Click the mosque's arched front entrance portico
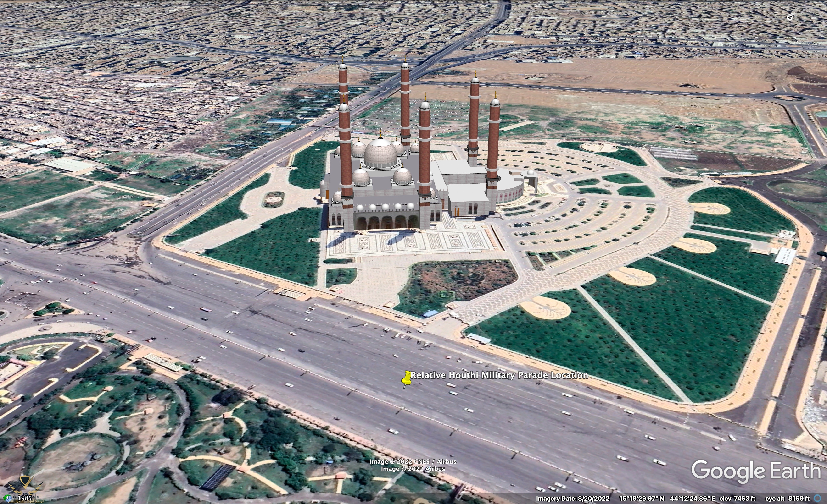 [x=387, y=223]
